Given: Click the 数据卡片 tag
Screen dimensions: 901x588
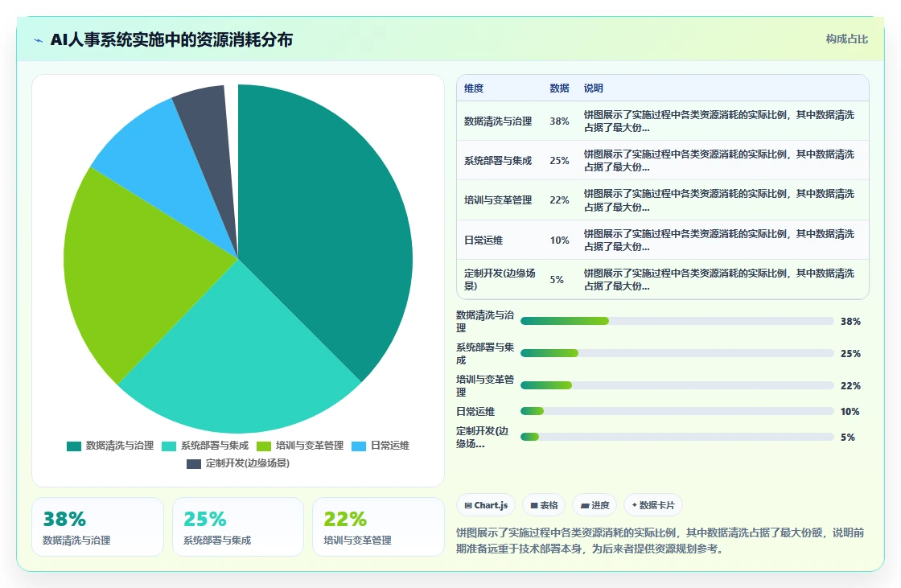Looking at the screenshot, I should click(x=652, y=505).
